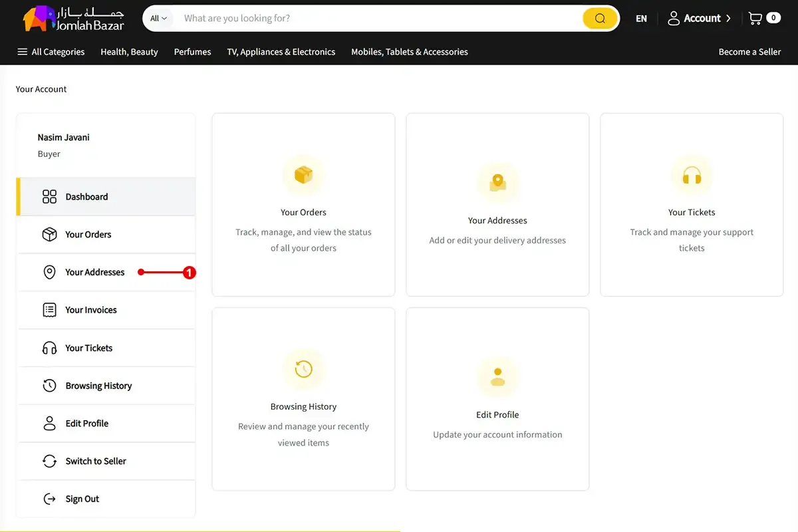Viewport: 798px width, 532px height.
Task: Click the Become a Seller link
Action: pos(749,52)
